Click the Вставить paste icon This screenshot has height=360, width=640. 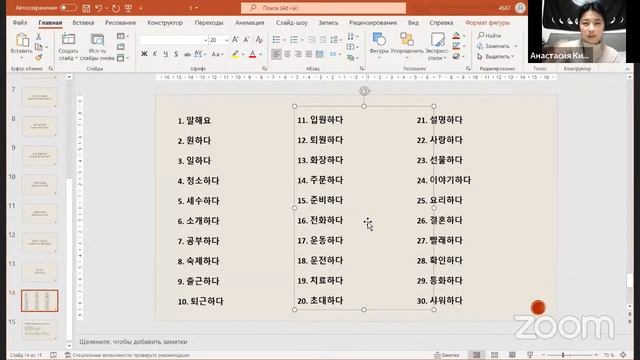(x=22, y=40)
